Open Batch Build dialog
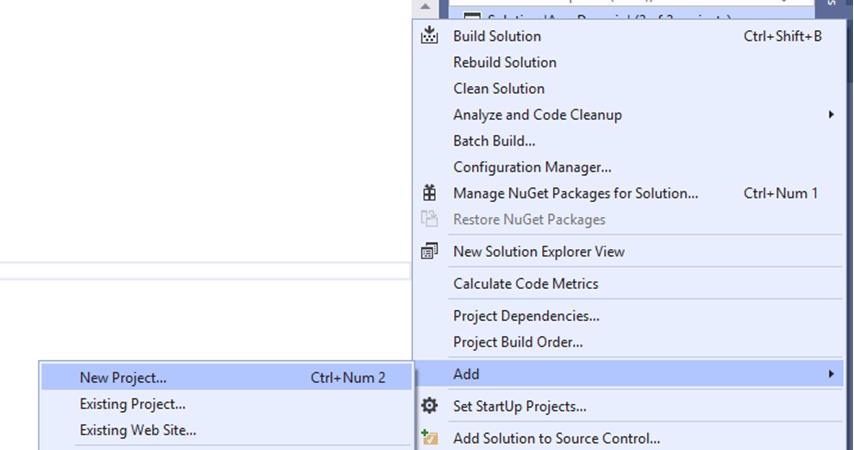The image size is (854, 450). [x=494, y=141]
